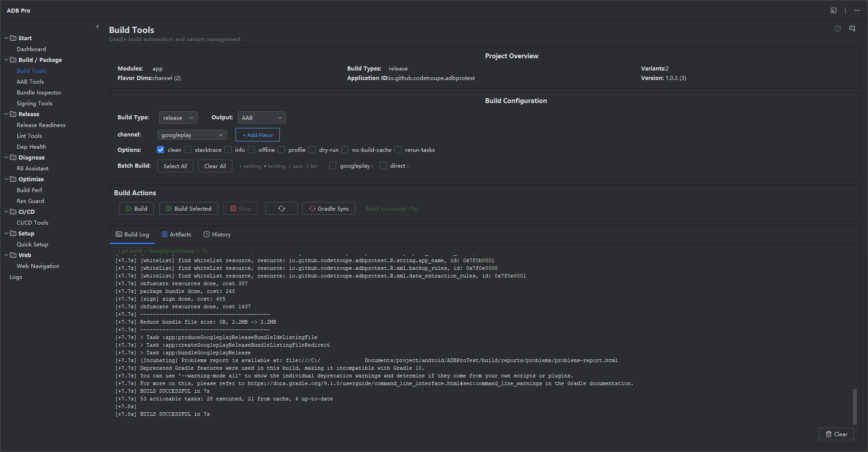Click the build log vertical scrollbar

(854, 406)
